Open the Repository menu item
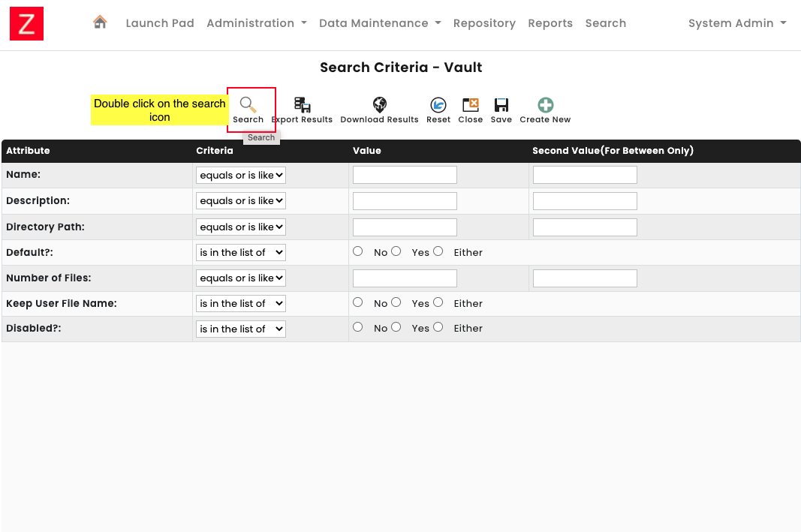801x532 pixels. [x=484, y=23]
